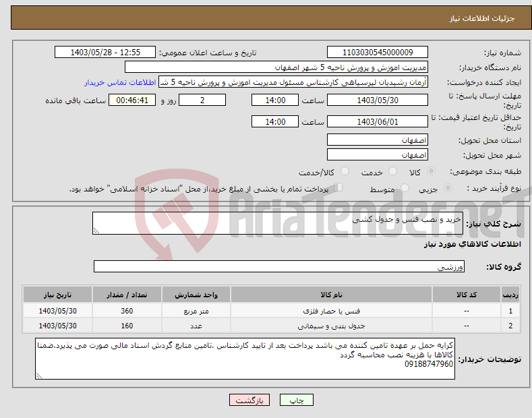Click the announcement date field 1403/05/28 - 12:55
The image size is (532, 418).
tap(105, 53)
